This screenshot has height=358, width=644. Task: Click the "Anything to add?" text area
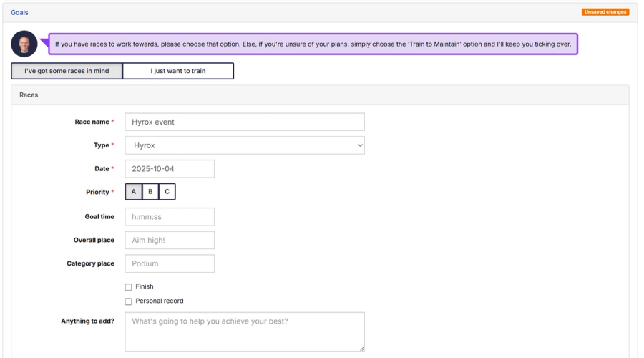[x=245, y=332]
